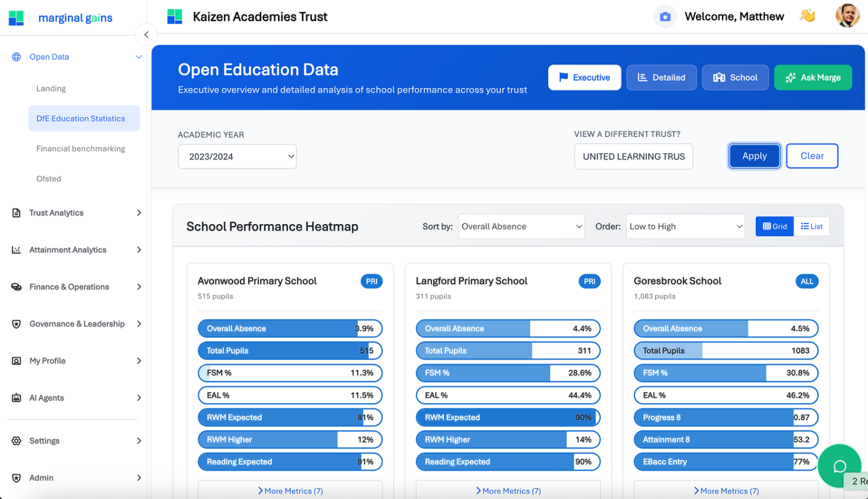Screen dimensions: 868x499
Task: Click the marginal gains logo
Action: coord(64,18)
